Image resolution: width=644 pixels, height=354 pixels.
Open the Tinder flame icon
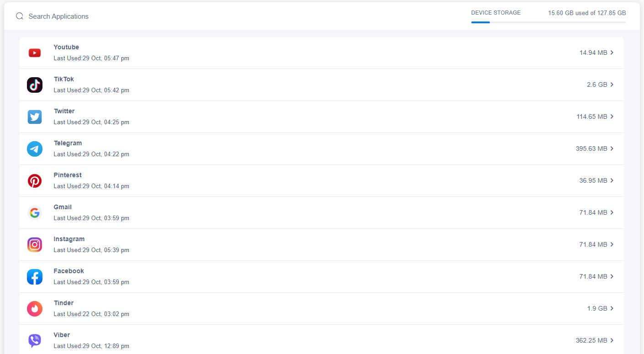coord(35,308)
